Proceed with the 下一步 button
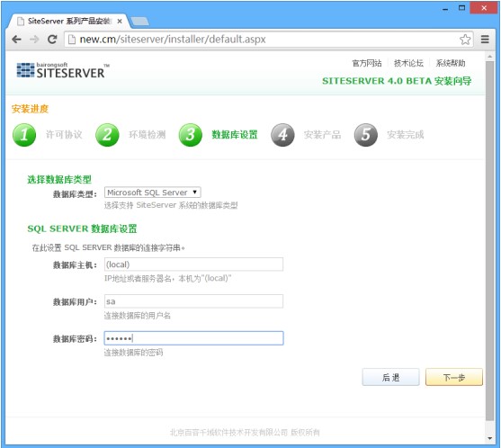This screenshot has width=501, height=448. pos(453,377)
